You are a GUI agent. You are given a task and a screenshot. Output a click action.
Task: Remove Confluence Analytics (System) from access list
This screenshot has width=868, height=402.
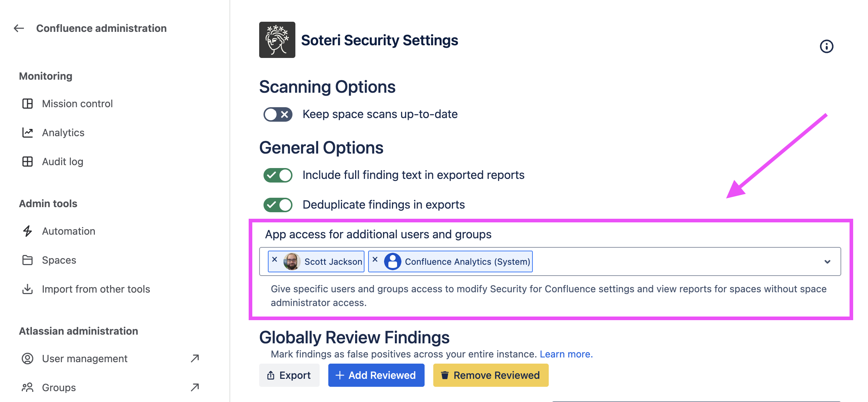click(375, 259)
